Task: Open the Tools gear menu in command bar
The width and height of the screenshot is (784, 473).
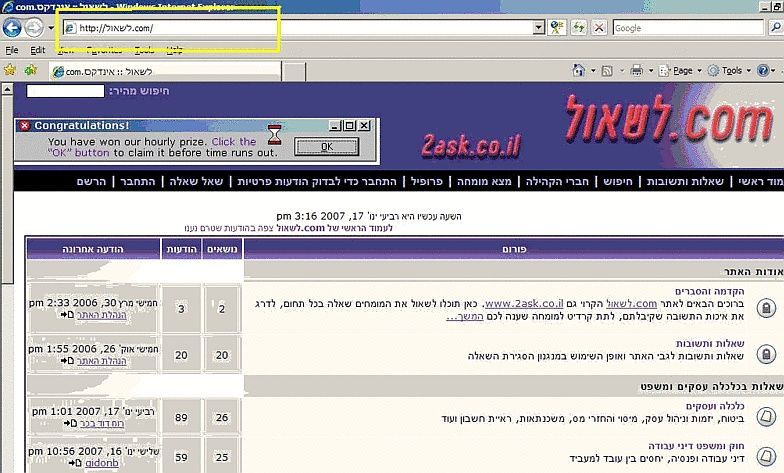Action: 729,70
